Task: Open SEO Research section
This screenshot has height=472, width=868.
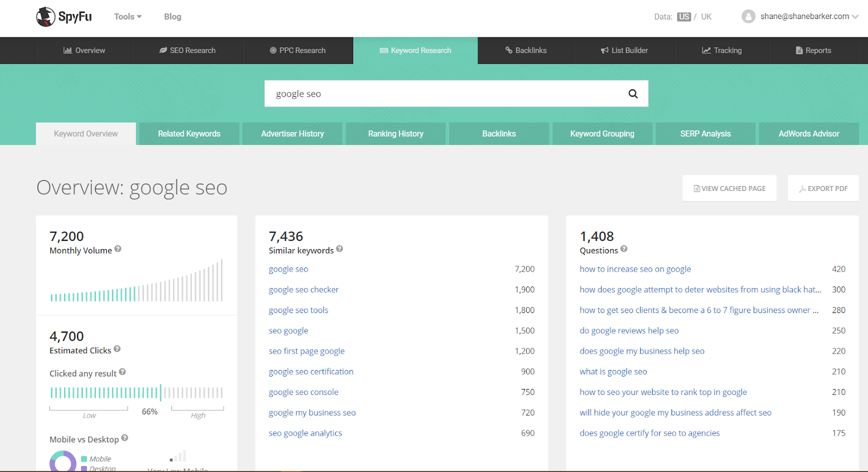Action: (x=188, y=50)
